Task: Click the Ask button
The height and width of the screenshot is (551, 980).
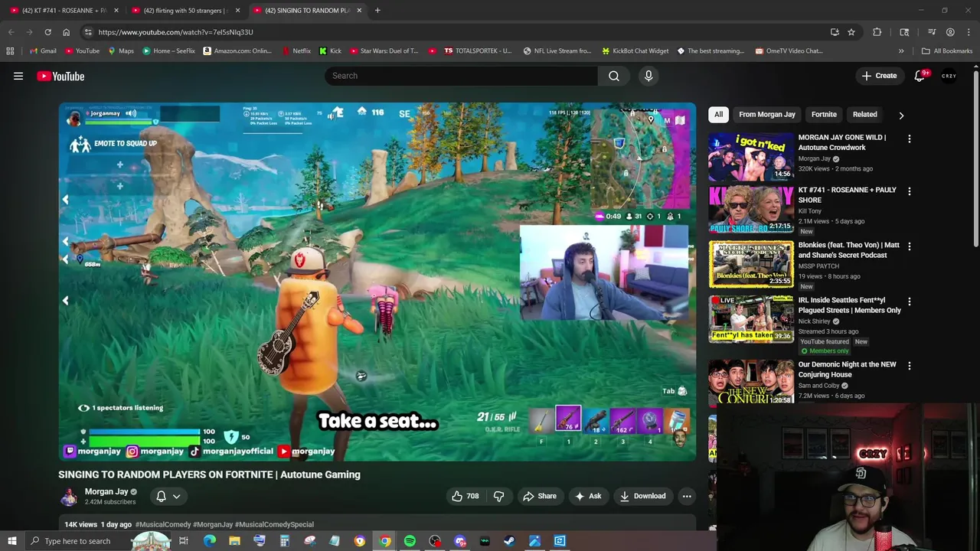Action: pyautogui.click(x=587, y=496)
